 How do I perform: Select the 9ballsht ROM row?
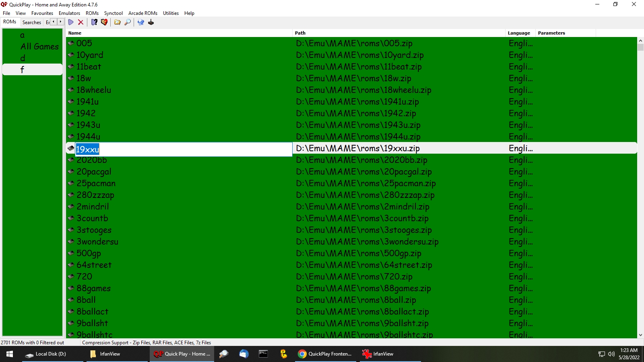pyautogui.click(x=351, y=323)
